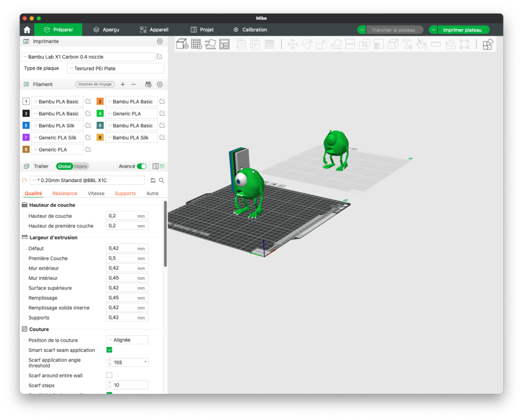The image size is (523, 420).
Task: Switch to the Aperçu tab
Action: [x=106, y=30]
